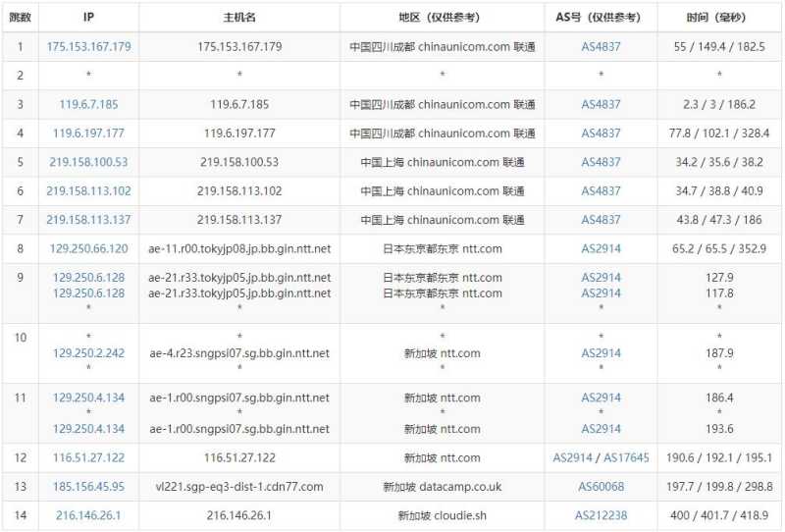Open IP link 216.146.26.1 in IP column
This screenshot has height=532, width=785.
click(x=88, y=515)
